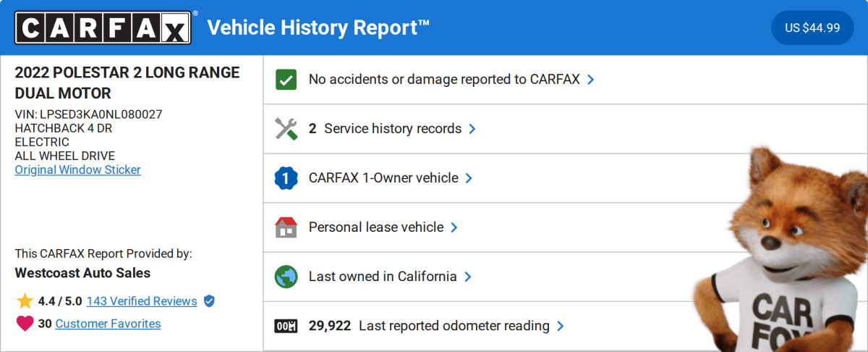Click the globe last owned icon

tap(286, 277)
